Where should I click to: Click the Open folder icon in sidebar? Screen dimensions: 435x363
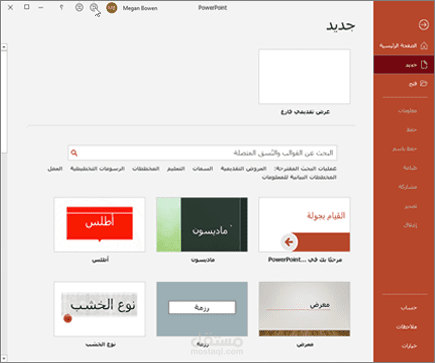coord(424,83)
